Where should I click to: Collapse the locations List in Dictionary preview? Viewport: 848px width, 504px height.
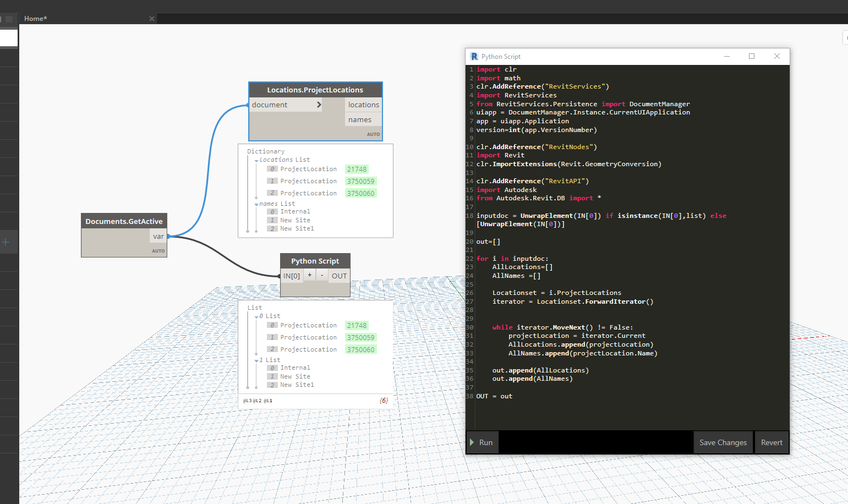256,161
